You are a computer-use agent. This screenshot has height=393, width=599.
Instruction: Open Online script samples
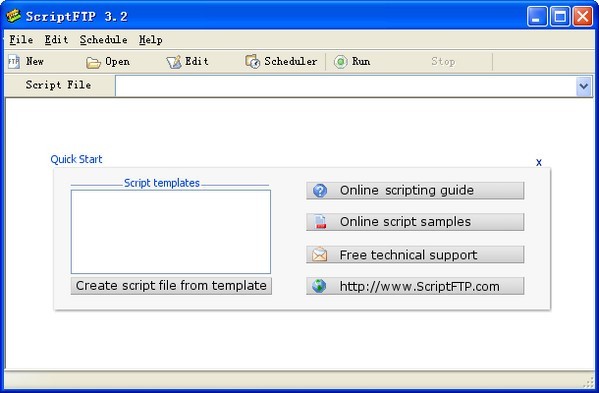pyautogui.click(x=415, y=222)
